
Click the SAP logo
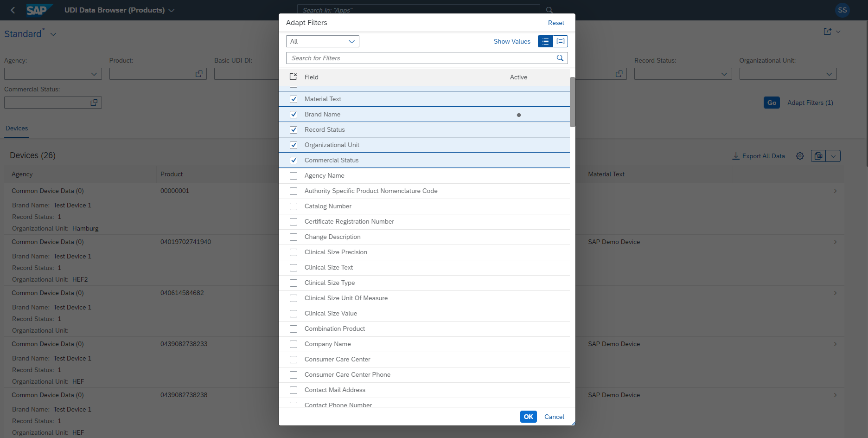pos(39,10)
